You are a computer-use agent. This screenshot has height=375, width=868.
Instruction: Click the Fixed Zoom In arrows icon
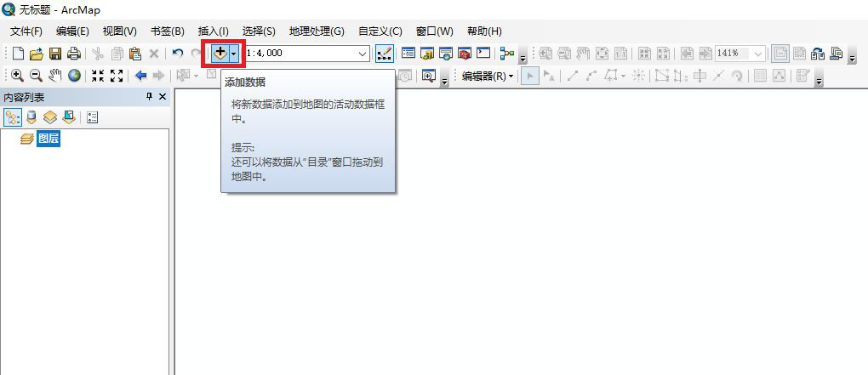pos(98,75)
